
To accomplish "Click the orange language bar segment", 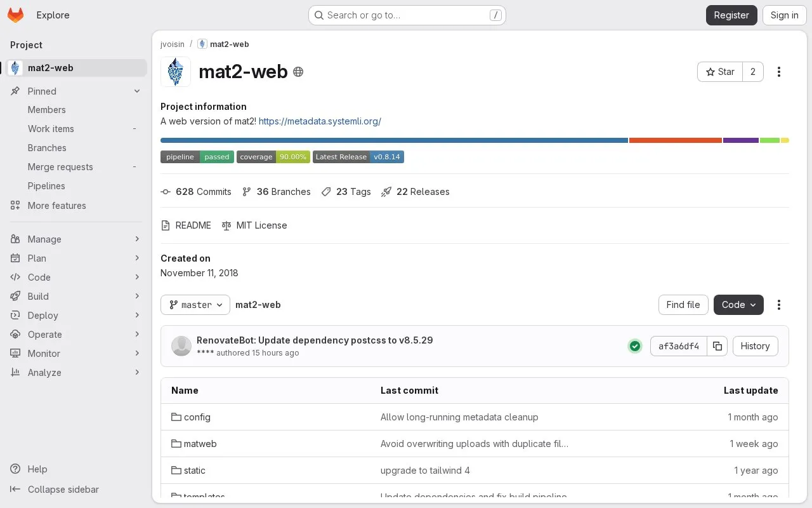I will [x=676, y=140].
